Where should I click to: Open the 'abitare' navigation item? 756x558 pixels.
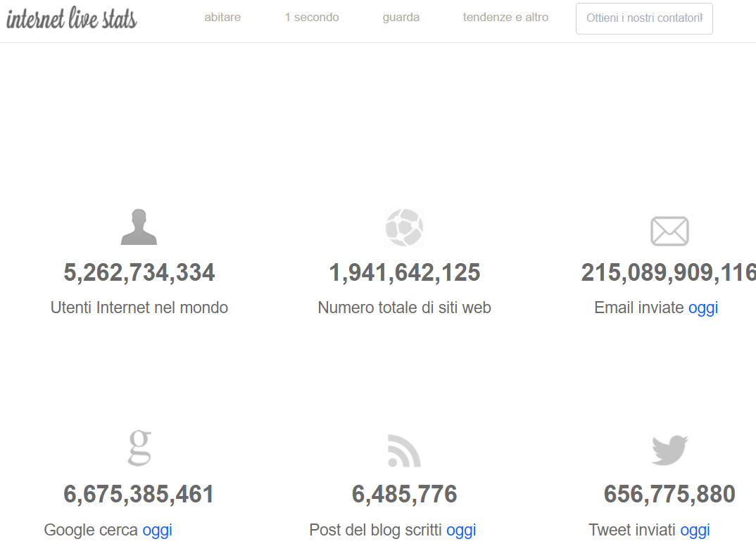tap(222, 18)
